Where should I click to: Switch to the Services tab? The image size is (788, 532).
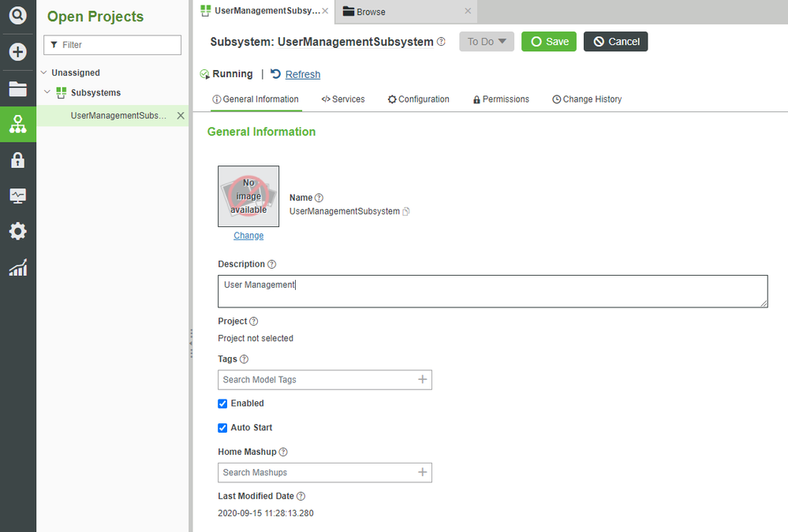click(x=342, y=99)
